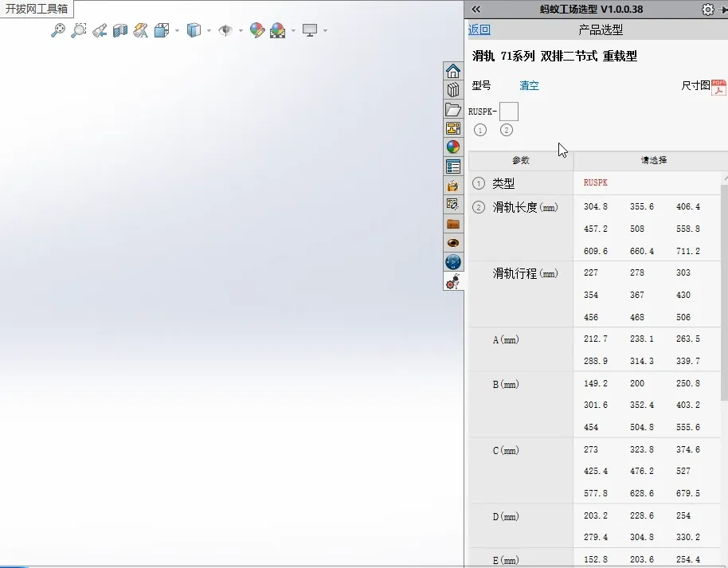728x568 pixels.
Task: Click the Zoom to Area icon
Action: click(x=79, y=30)
